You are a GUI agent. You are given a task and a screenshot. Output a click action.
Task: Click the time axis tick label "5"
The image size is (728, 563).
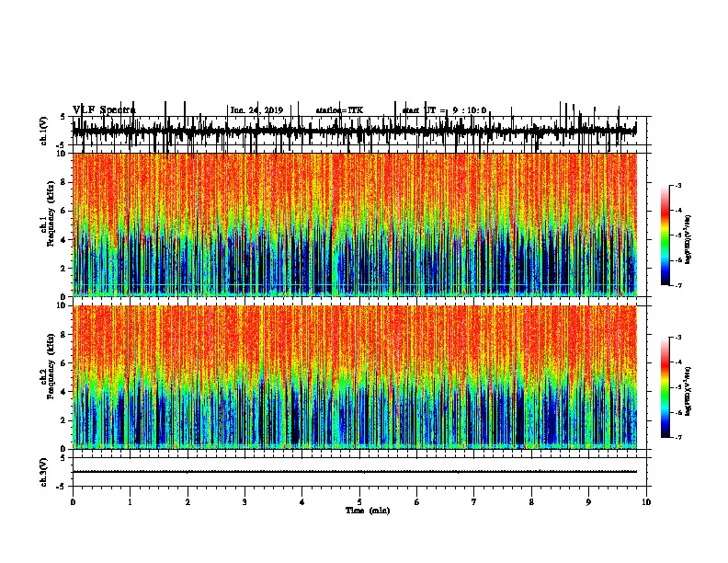coord(359,502)
